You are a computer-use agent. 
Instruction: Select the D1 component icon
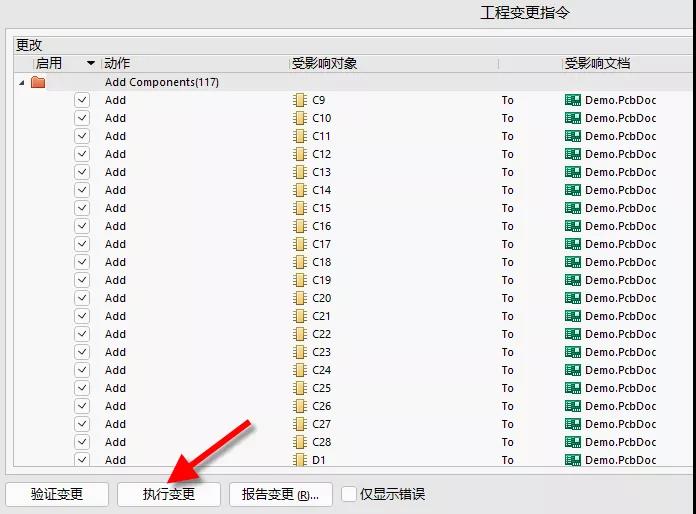299,460
